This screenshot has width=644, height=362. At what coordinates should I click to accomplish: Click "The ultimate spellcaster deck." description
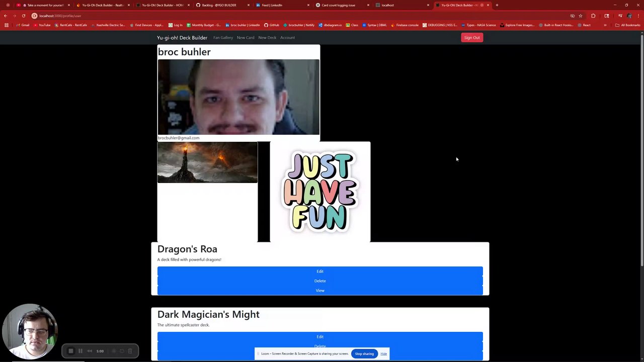(183, 325)
